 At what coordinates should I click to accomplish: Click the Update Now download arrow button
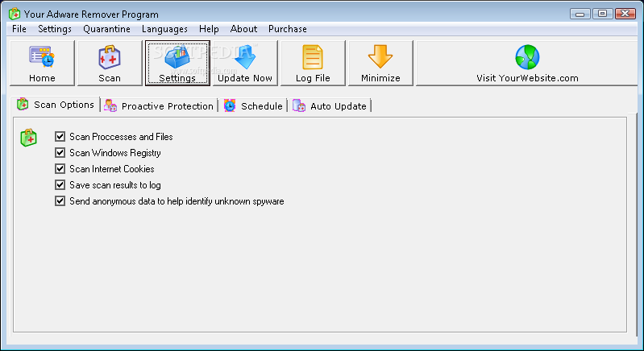coord(245,63)
